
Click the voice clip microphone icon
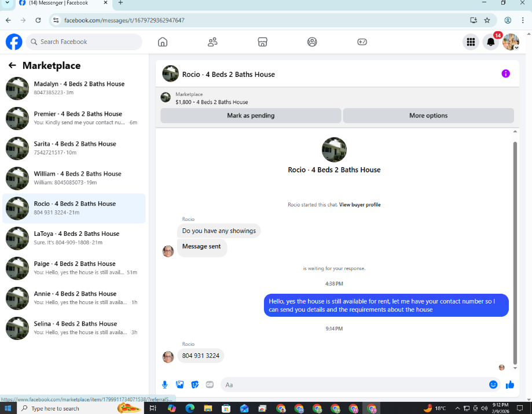[x=164, y=385]
